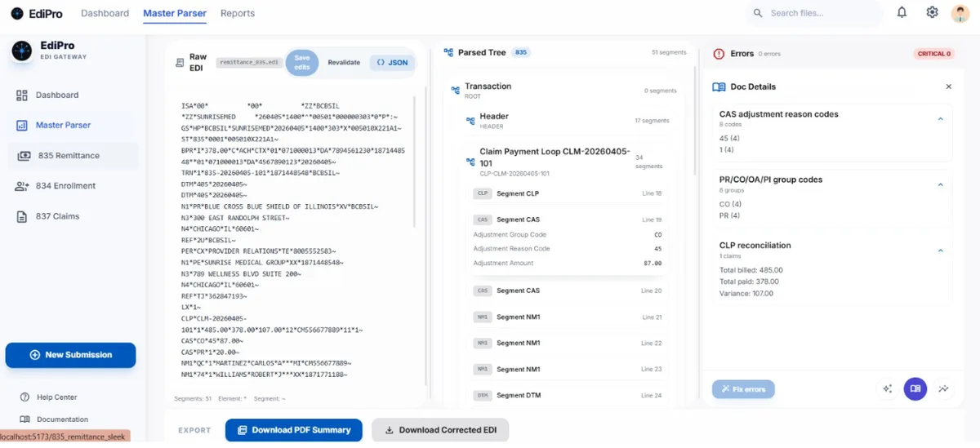
Task: Open the Reports top tab
Action: (238, 13)
